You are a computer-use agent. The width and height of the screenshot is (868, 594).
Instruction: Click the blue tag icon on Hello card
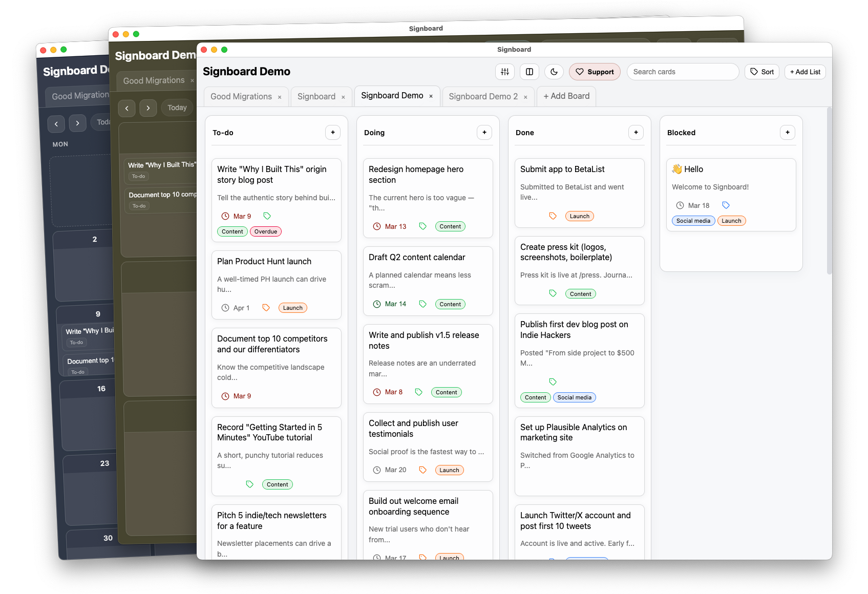[x=726, y=205]
